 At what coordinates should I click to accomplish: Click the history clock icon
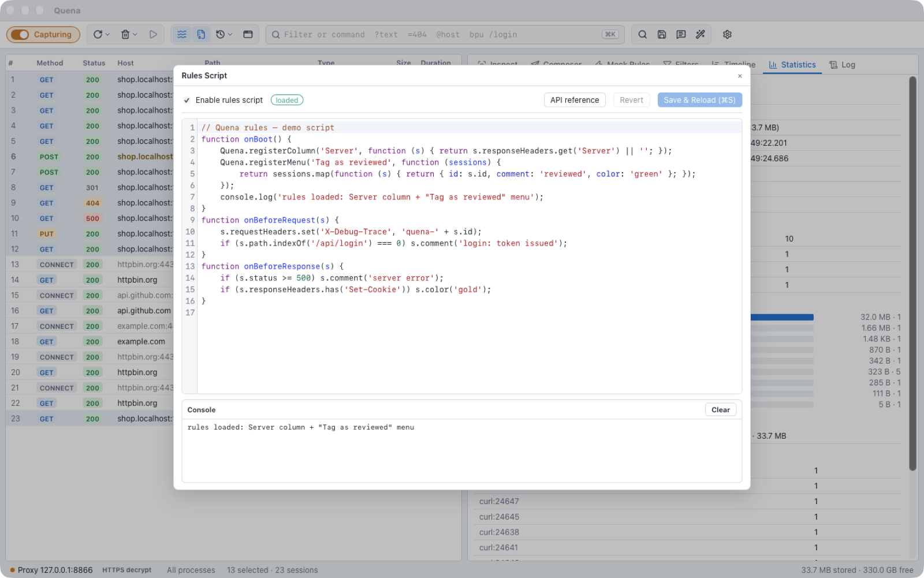pyautogui.click(x=220, y=35)
